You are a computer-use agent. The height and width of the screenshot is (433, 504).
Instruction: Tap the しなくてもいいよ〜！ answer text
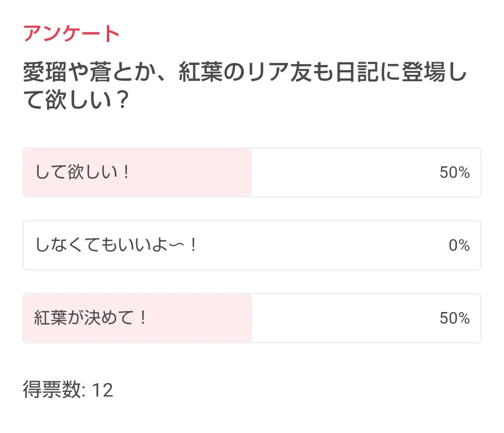click(x=116, y=246)
